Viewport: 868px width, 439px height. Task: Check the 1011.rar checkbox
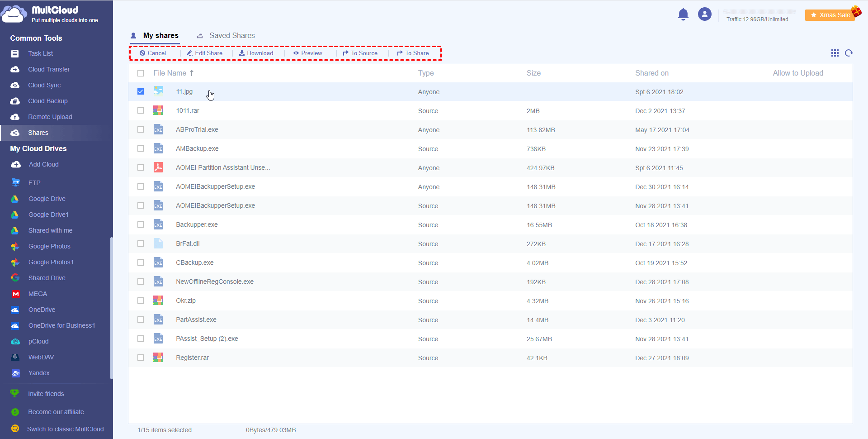(x=141, y=110)
